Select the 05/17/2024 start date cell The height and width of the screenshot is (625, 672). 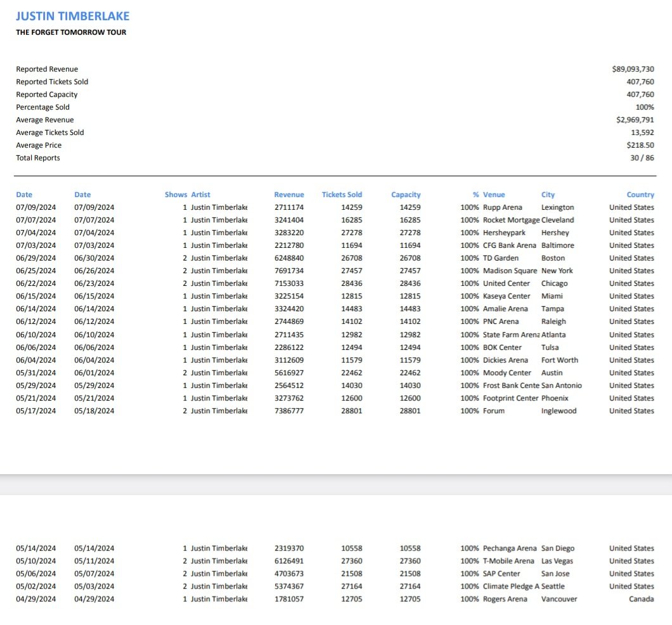click(36, 411)
